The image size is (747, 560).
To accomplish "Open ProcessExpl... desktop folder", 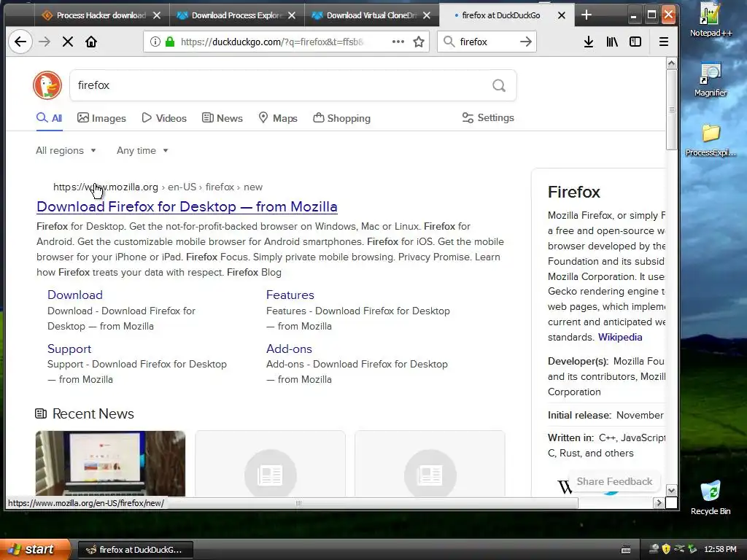I will tap(711, 140).
